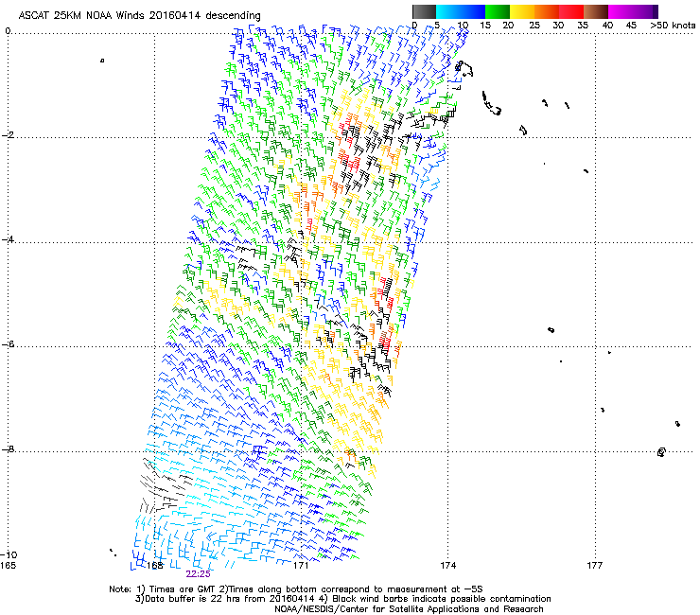Screen dimensions: 700x615
Task: Click the red 30-35 knots legend segment
Action: click(x=571, y=11)
